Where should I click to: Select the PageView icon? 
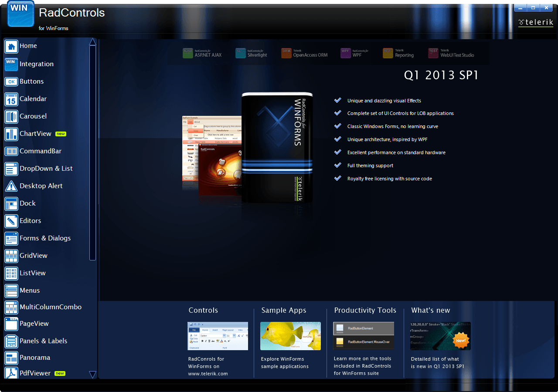(x=11, y=324)
